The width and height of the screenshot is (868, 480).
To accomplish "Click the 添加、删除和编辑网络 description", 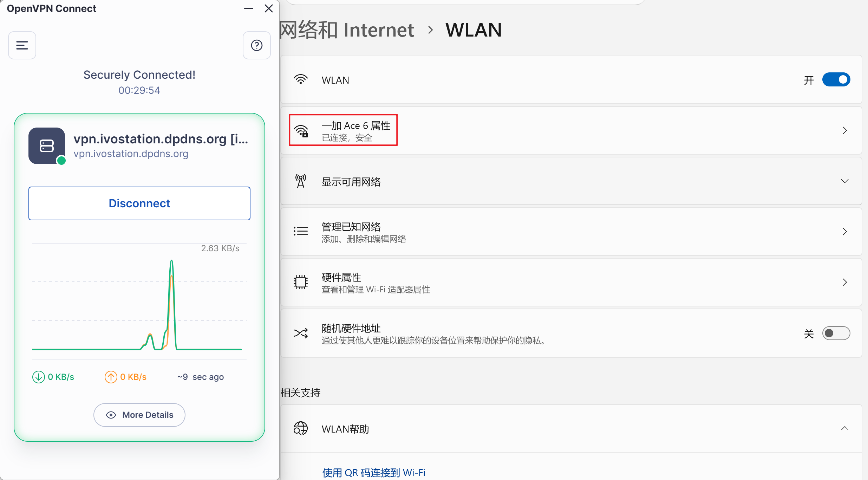I will pyautogui.click(x=364, y=239).
